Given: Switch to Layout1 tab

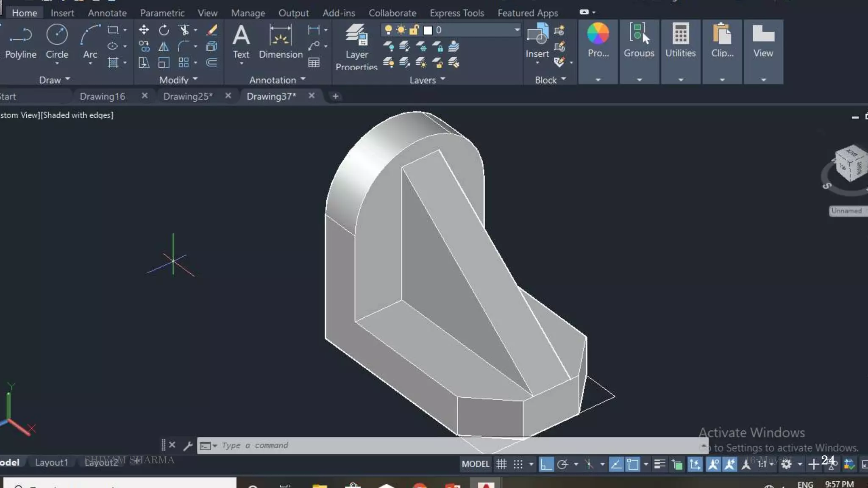Looking at the screenshot, I should (x=51, y=462).
